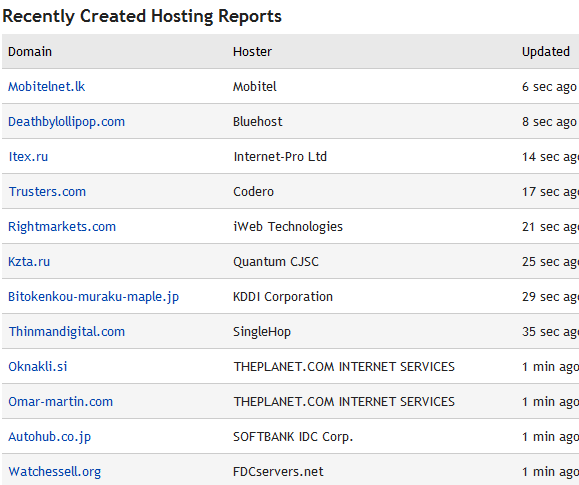
Task: Click the Bluehost hoster cell
Action: tap(258, 122)
